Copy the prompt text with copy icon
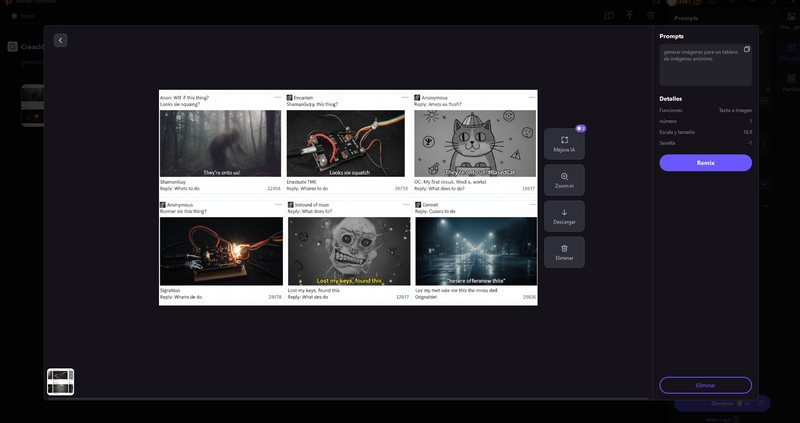The height and width of the screenshot is (423, 800). point(746,49)
